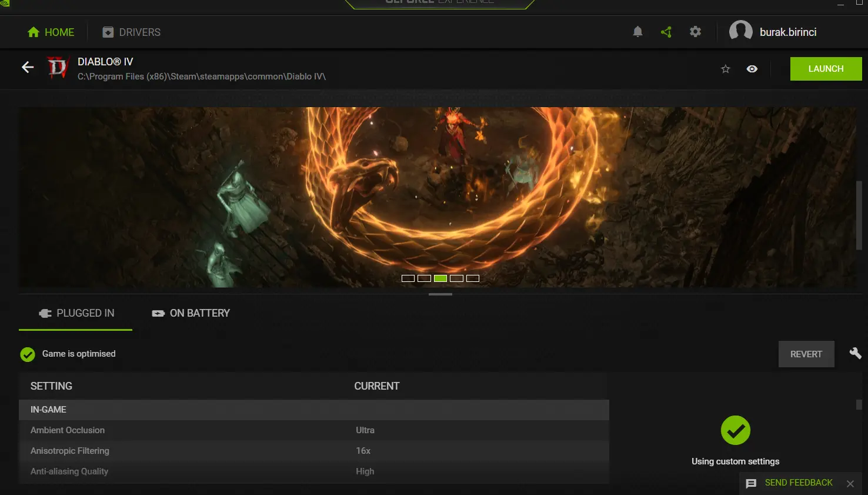868x495 pixels.
Task: Click 'Using custom settings' text
Action: [x=735, y=461]
